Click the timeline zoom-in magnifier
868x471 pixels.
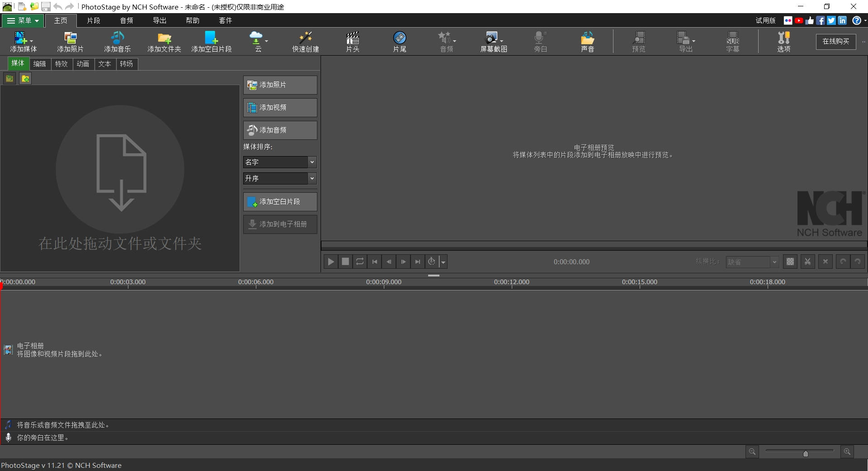tap(847, 452)
